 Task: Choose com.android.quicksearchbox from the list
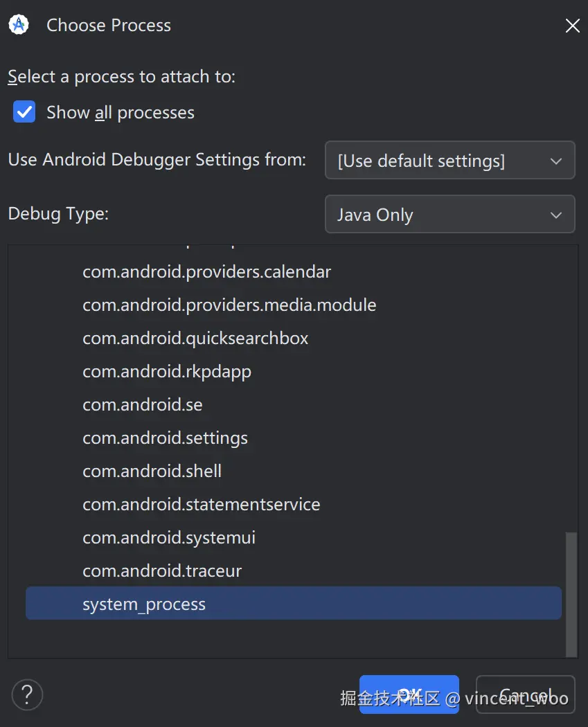[x=195, y=339]
